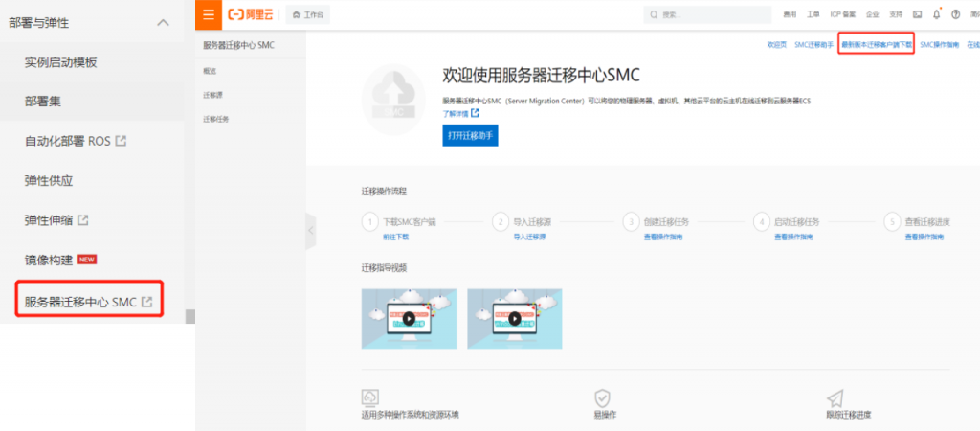Image resolution: width=980 pixels, height=431 pixels.
Task: Click the 服务器迁移中心 SMC sidebar title
Action: click(238, 45)
